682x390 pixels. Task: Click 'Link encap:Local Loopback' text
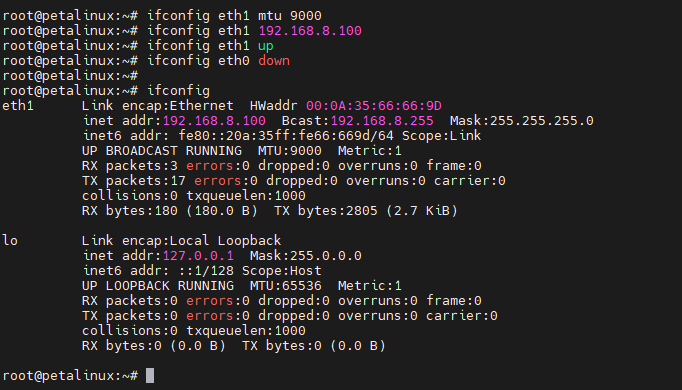181,240
